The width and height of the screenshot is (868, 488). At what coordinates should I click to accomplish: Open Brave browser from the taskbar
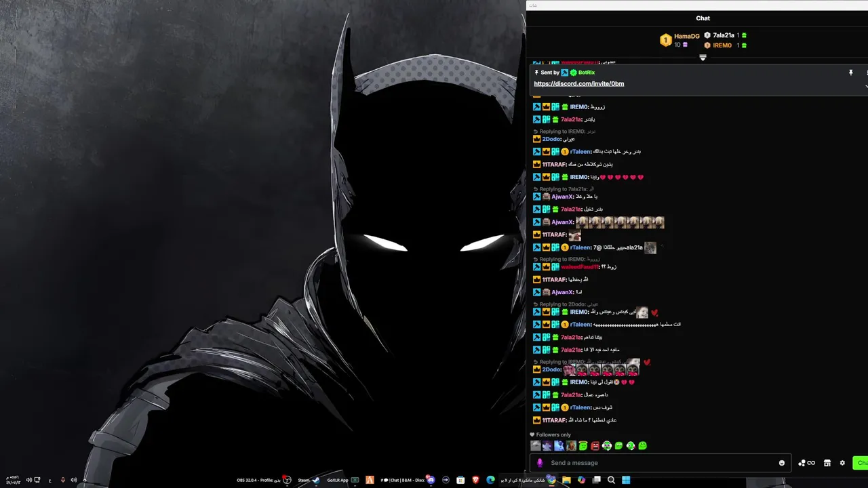point(475,480)
